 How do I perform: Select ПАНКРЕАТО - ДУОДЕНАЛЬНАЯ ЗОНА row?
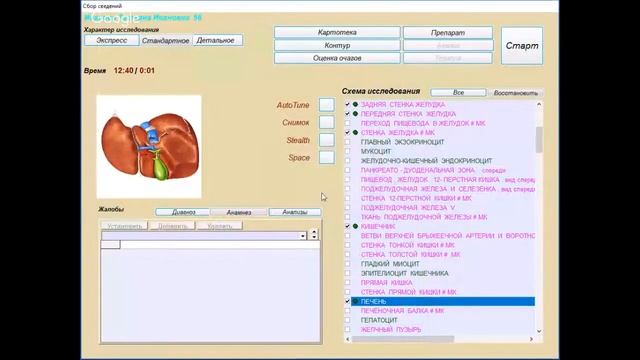[433, 170]
